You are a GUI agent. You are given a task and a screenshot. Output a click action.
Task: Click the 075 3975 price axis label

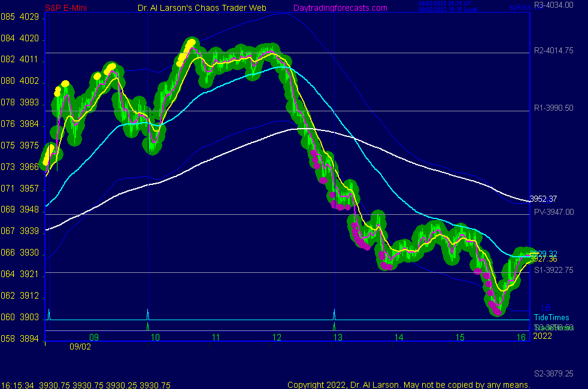tap(20, 145)
